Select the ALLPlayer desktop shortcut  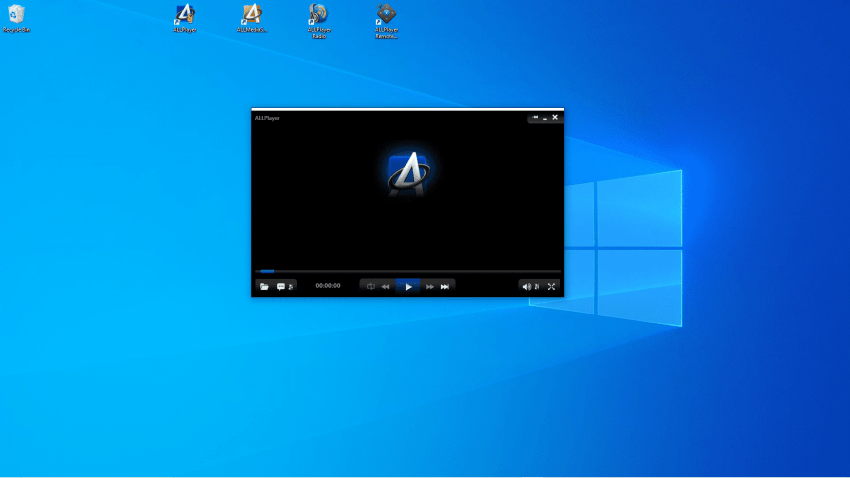(x=185, y=18)
